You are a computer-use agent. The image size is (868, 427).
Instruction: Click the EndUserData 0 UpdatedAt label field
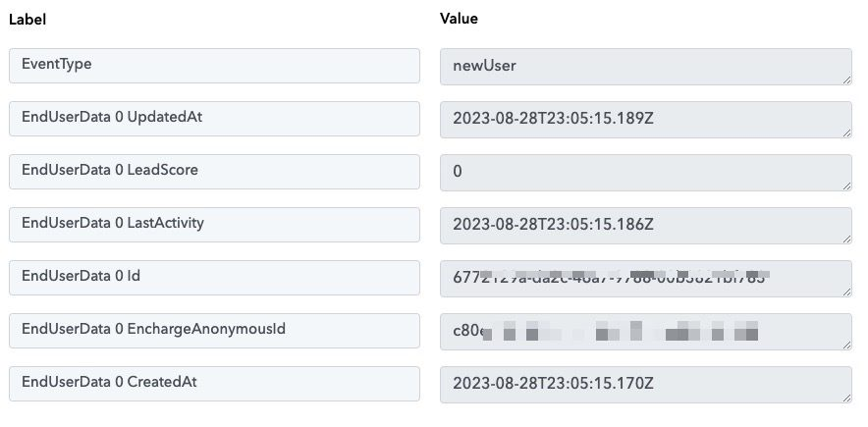point(214,119)
